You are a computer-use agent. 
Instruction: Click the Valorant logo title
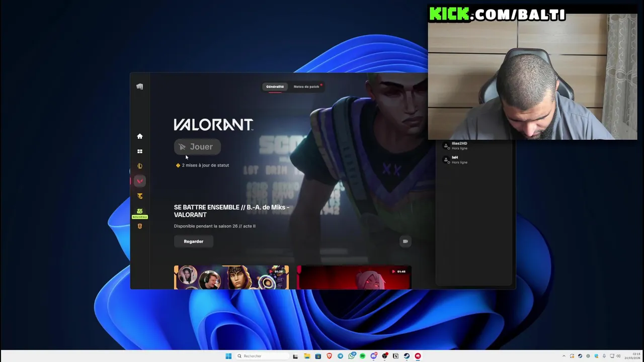pyautogui.click(x=213, y=125)
